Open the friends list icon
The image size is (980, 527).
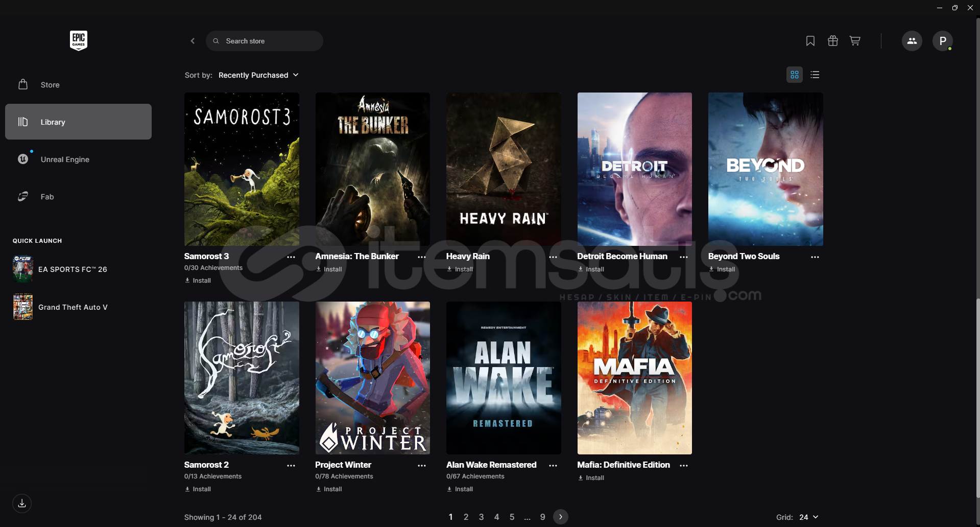(x=912, y=41)
